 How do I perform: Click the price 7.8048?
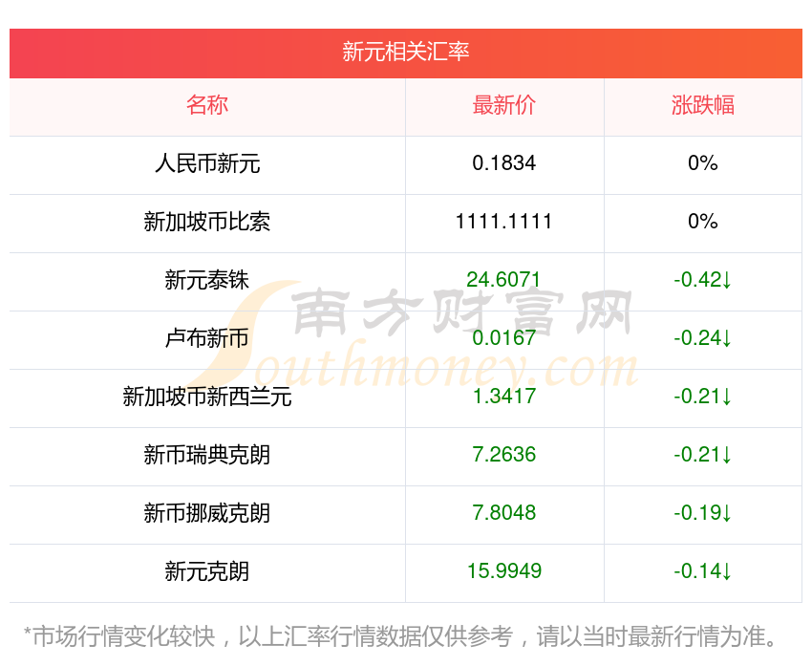coord(503,513)
